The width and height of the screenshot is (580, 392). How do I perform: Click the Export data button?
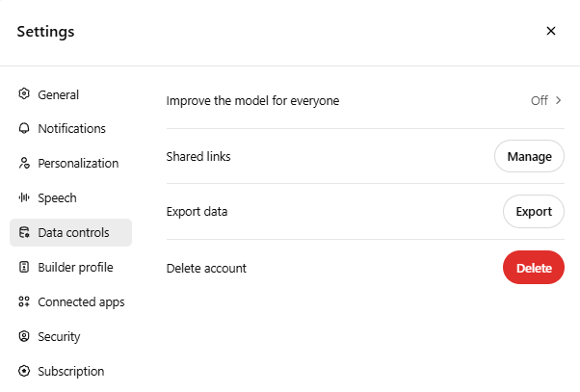(x=534, y=211)
